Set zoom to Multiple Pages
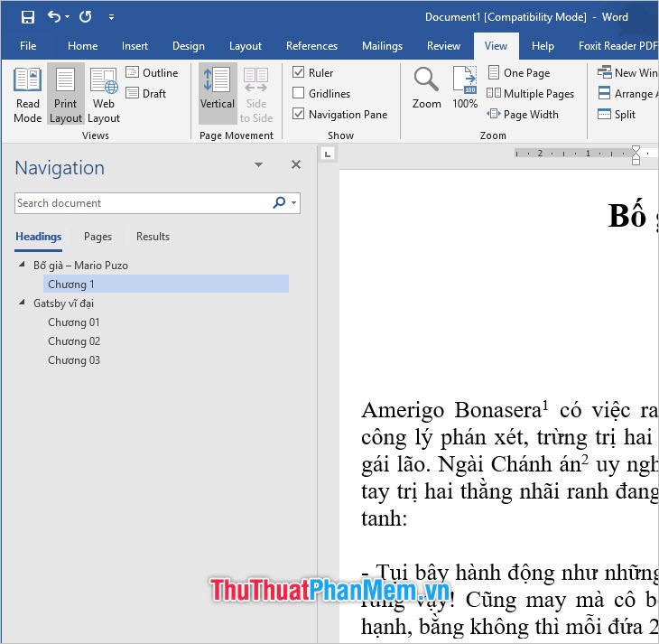The height and width of the screenshot is (644, 659). click(531, 93)
